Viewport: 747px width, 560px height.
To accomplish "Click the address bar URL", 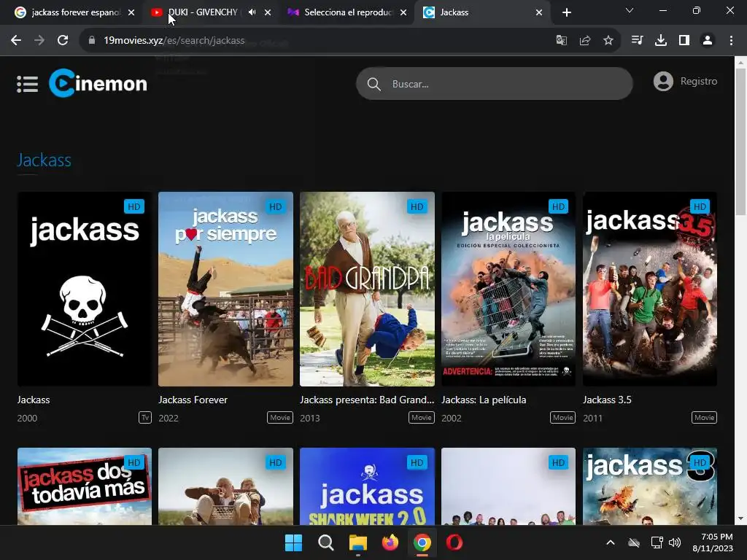I will click(174, 41).
